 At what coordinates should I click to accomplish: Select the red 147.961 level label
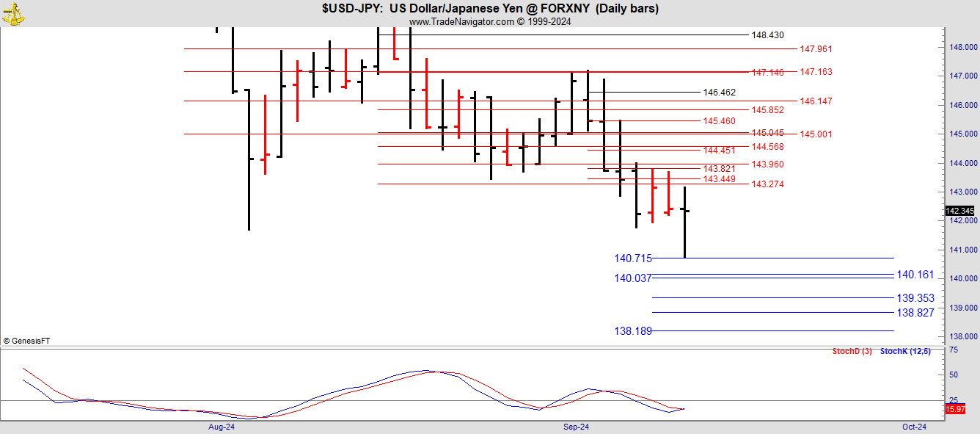pyautogui.click(x=816, y=49)
